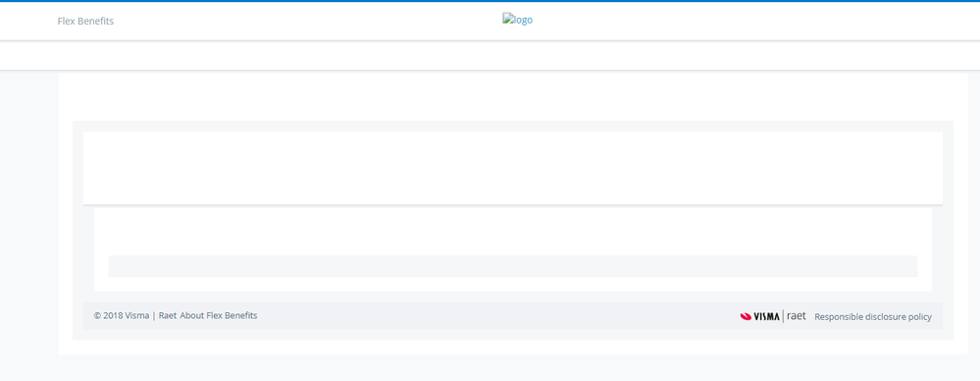Click the red Visma swoosh icon
This screenshot has height=381, width=980.
point(746,316)
